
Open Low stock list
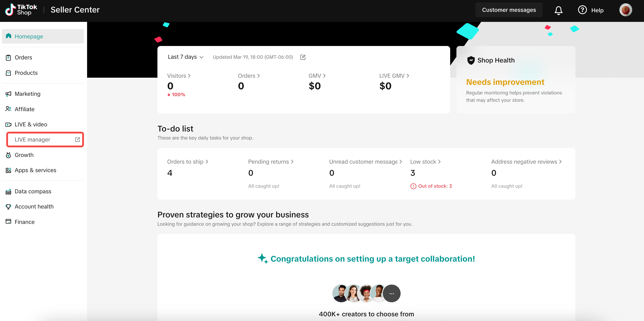pos(425,162)
